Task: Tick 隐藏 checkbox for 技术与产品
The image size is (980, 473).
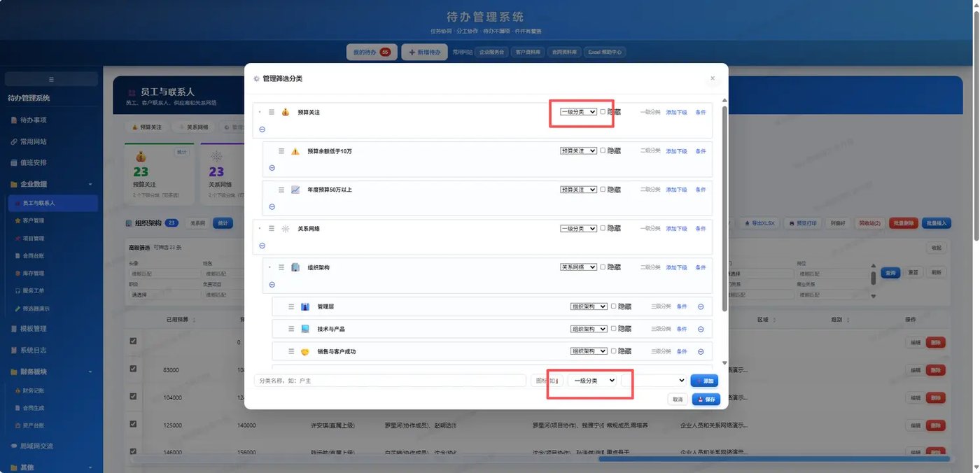Action: [613, 329]
